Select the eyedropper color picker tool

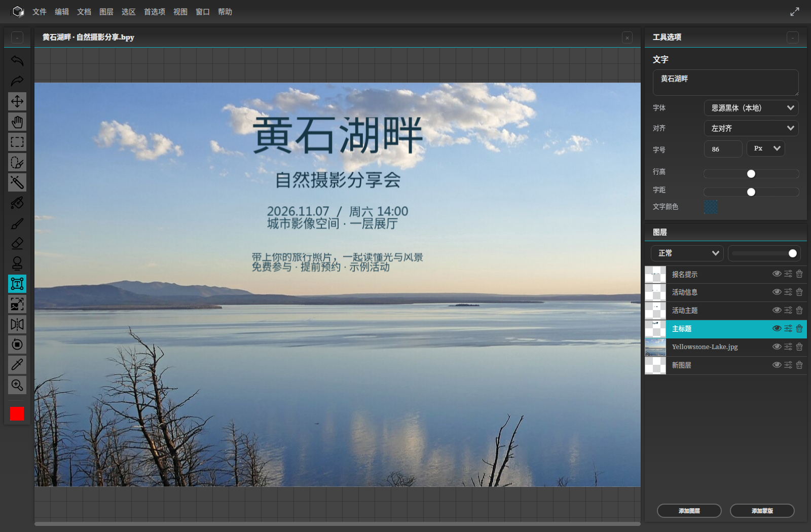17,365
